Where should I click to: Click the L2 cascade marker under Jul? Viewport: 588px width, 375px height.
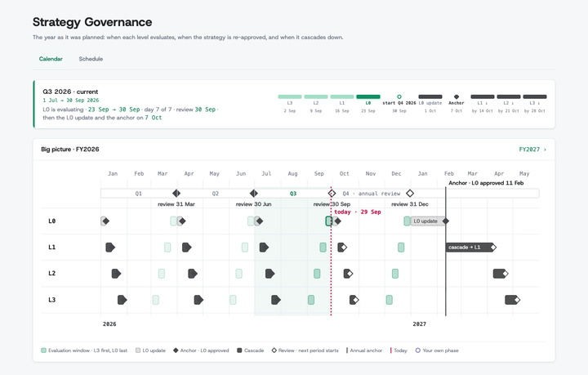coord(270,274)
